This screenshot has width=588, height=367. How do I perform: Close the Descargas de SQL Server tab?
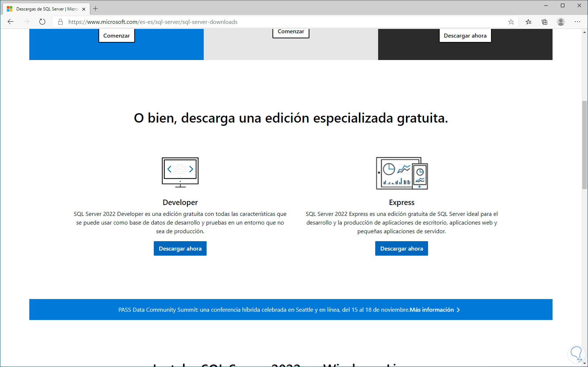(84, 9)
